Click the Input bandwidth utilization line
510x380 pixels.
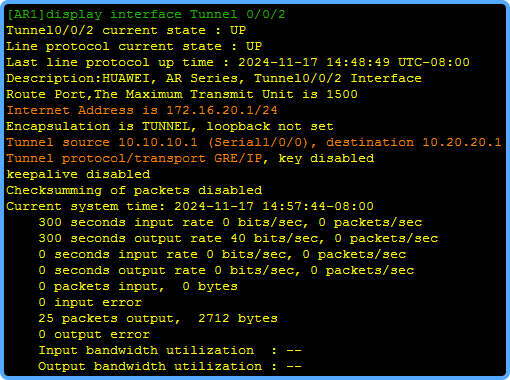[x=170, y=350]
